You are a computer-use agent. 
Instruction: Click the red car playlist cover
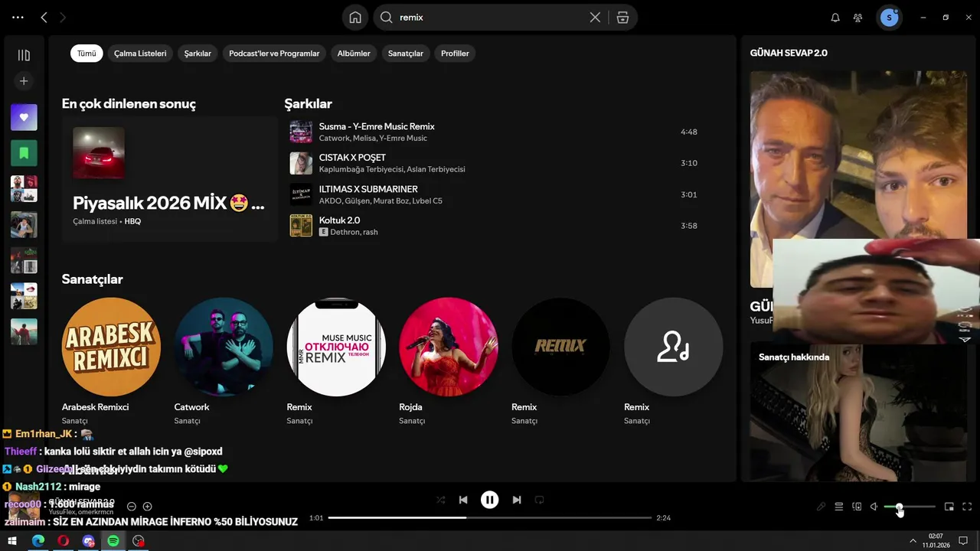pos(99,153)
